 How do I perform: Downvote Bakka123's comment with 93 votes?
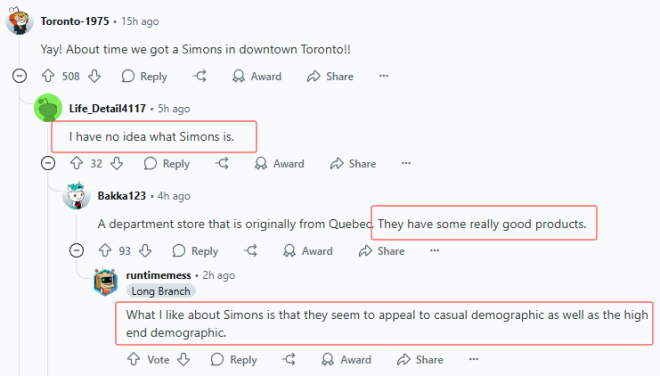[146, 251]
